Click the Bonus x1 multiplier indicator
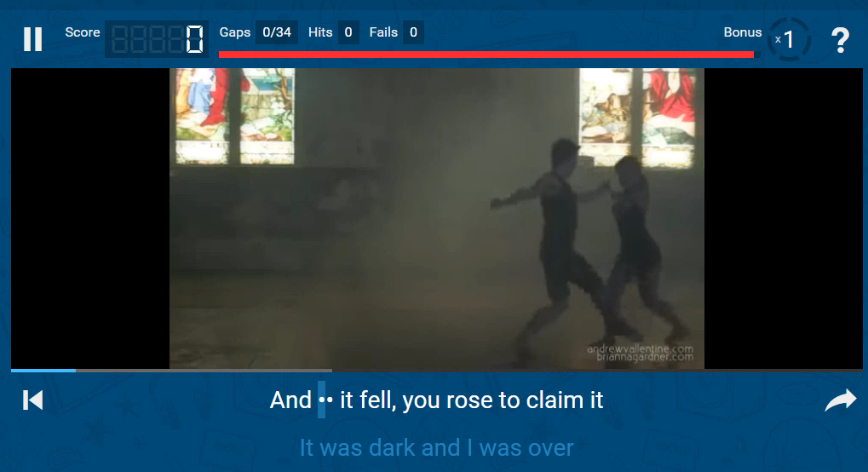This screenshot has height=472, width=868. tap(788, 39)
